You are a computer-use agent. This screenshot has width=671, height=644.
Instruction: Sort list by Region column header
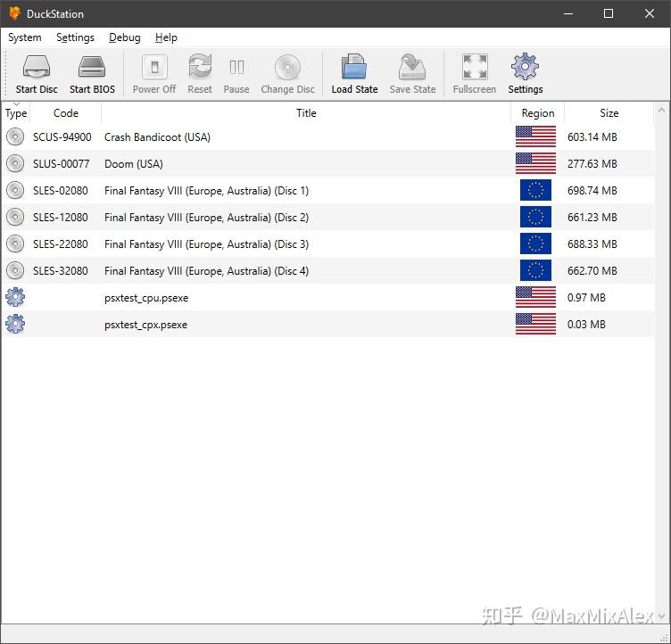(x=537, y=113)
